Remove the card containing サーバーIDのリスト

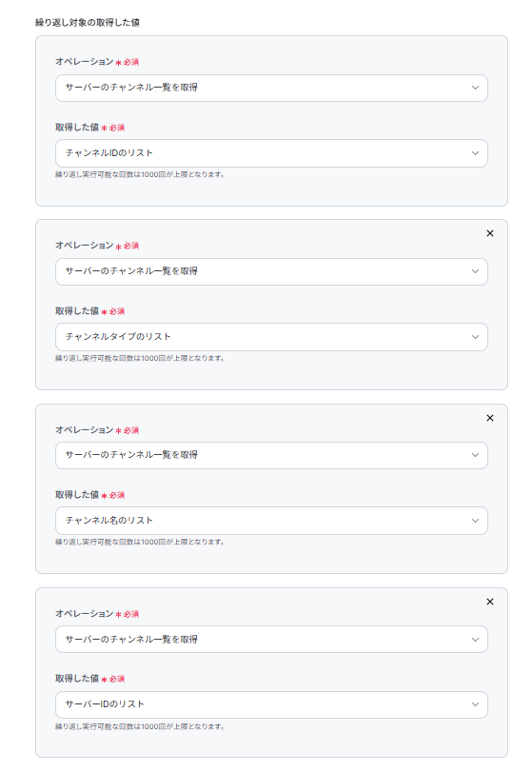(x=490, y=602)
